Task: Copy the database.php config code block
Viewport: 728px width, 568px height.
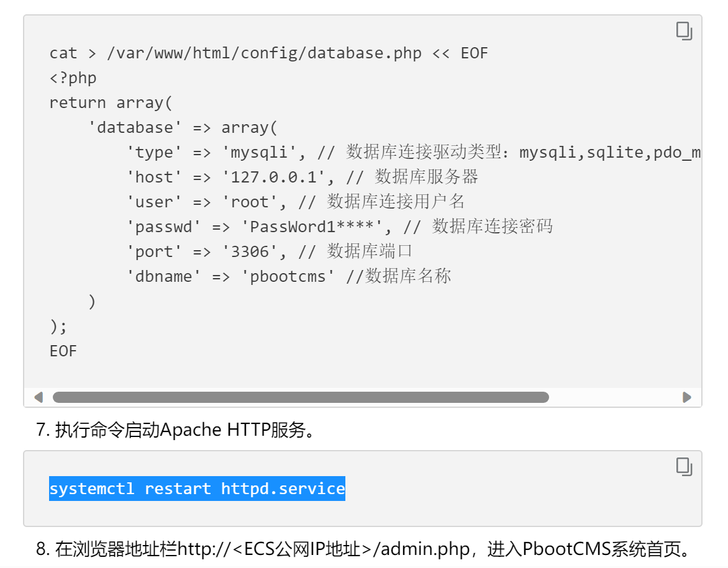Action: (x=684, y=31)
